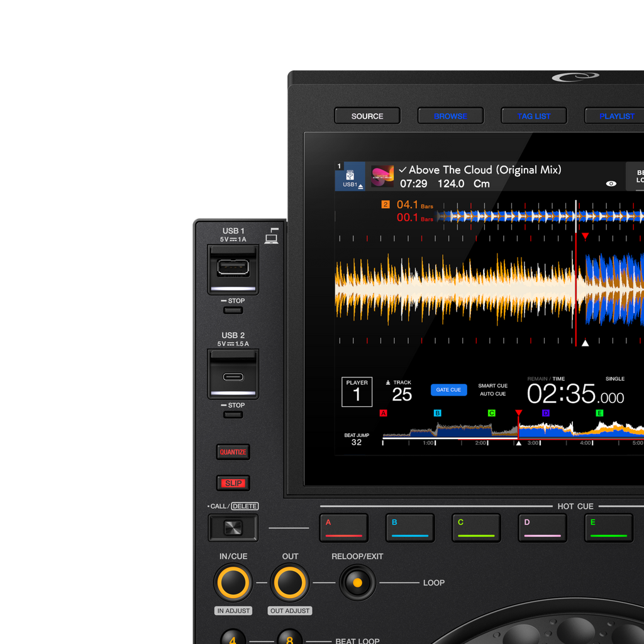This screenshot has height=644, width=644.
Task: Click the blue mini waveform strip
Action: pyautogui.click(x=540, y=216)
